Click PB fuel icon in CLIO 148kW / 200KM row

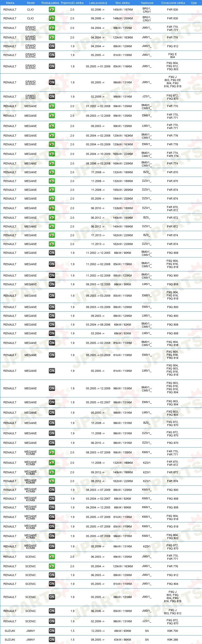coord(52,18)
